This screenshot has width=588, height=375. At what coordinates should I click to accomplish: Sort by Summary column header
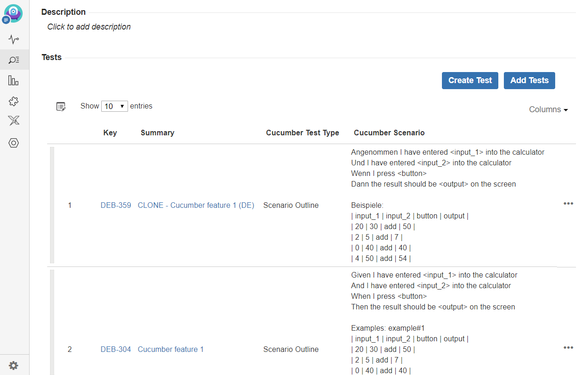[157, 133]
